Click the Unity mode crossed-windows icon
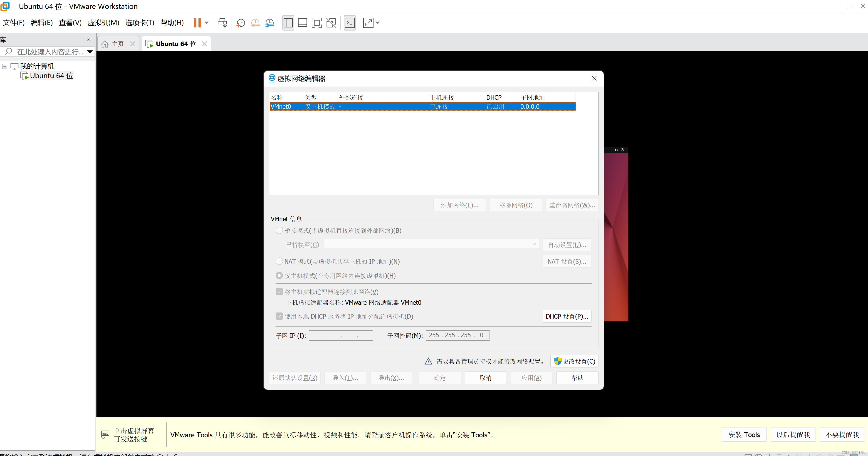Viewport: 868px width, 456px height. pos(331,23)
